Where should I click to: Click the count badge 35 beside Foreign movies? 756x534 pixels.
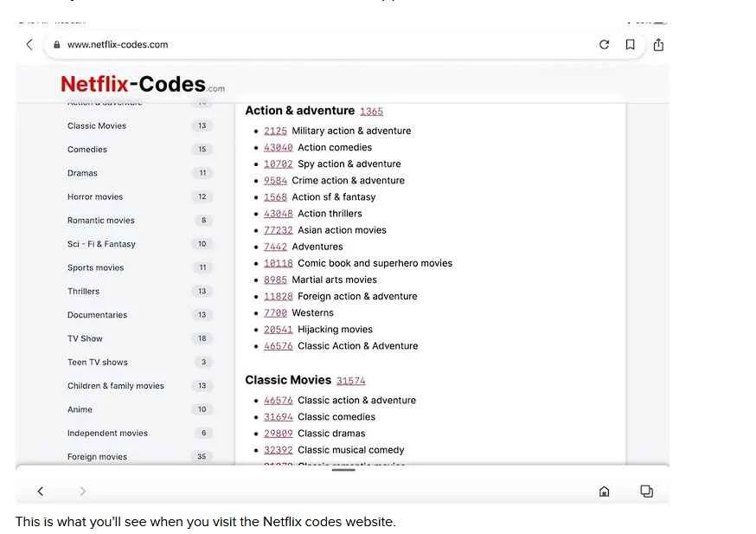coord(202,456)
